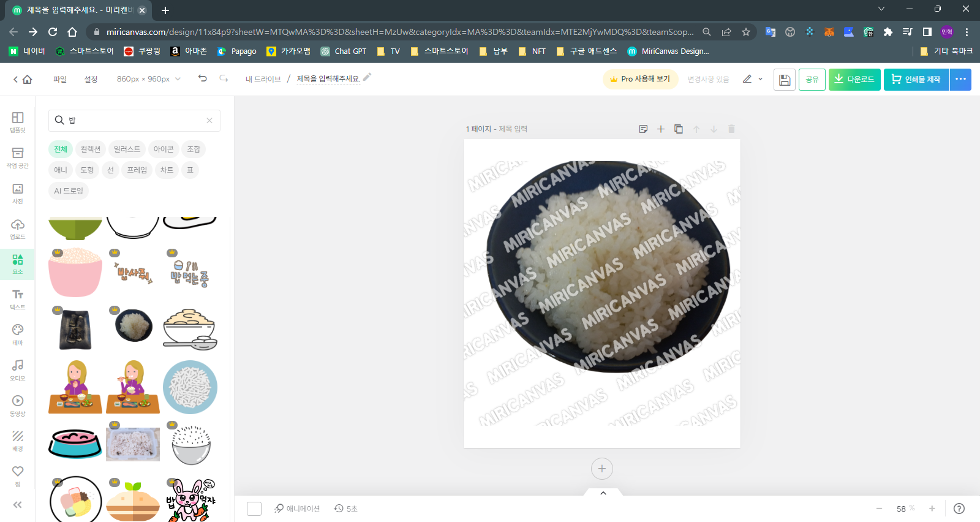Open the 찜 favorites heart panel
The height and width of the screenshot is (522, 980).
point(18,475)
